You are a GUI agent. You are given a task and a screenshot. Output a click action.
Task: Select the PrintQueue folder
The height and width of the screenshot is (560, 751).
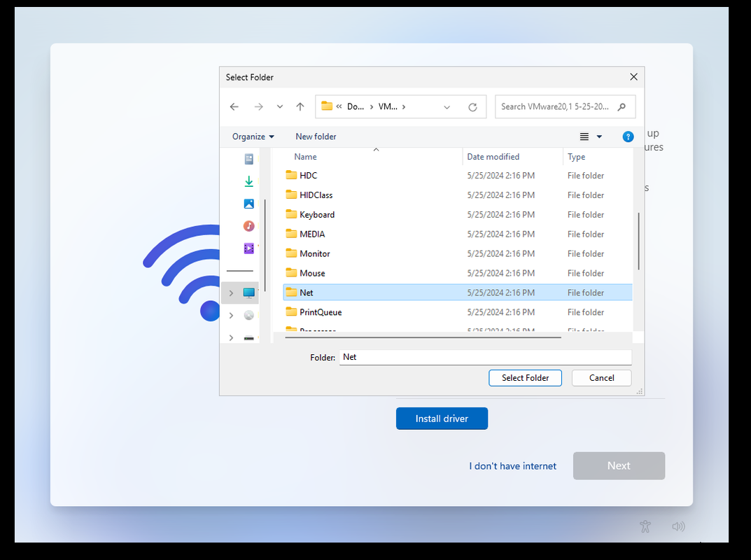[x=321, y=312]
